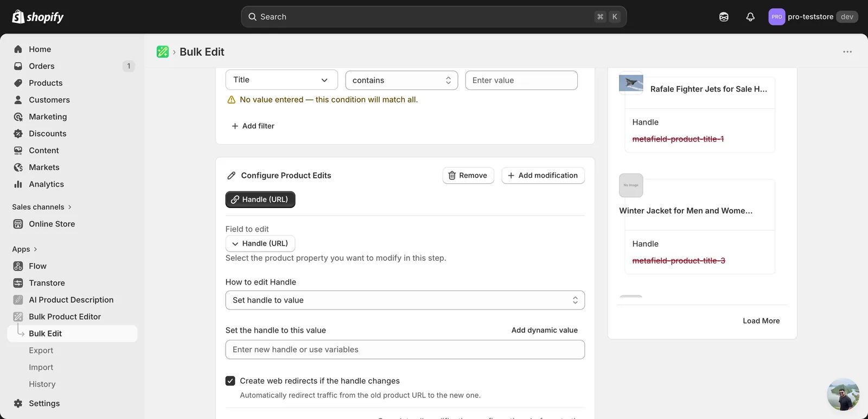Open the Export submenu item
This screenshot has height=419, width=868.
tap(41, 350)
